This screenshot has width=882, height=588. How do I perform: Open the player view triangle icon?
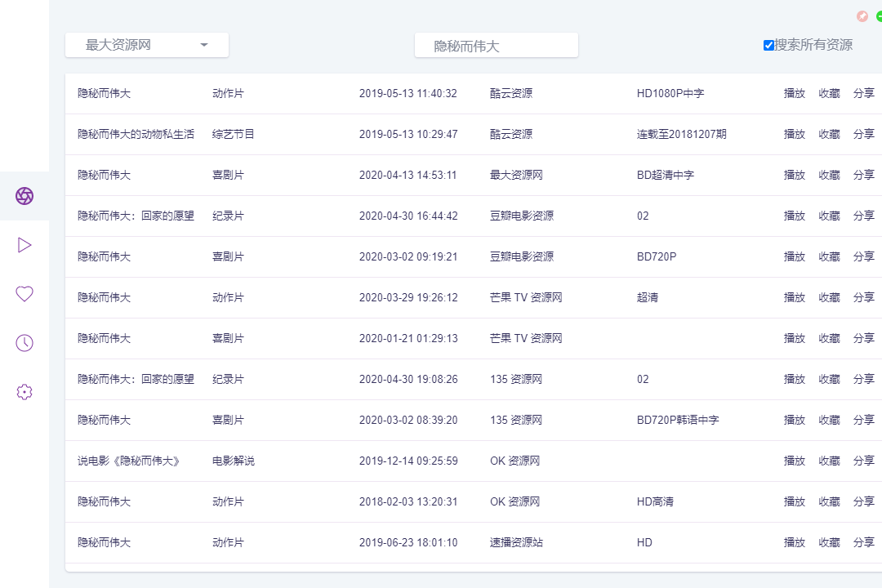(x=24, y=245)
